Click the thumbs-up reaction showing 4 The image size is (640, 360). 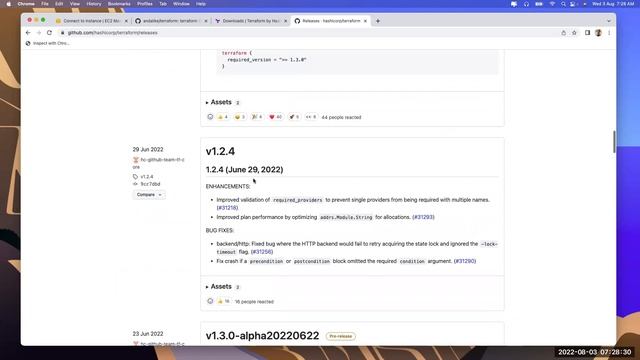tap(223, 117)
